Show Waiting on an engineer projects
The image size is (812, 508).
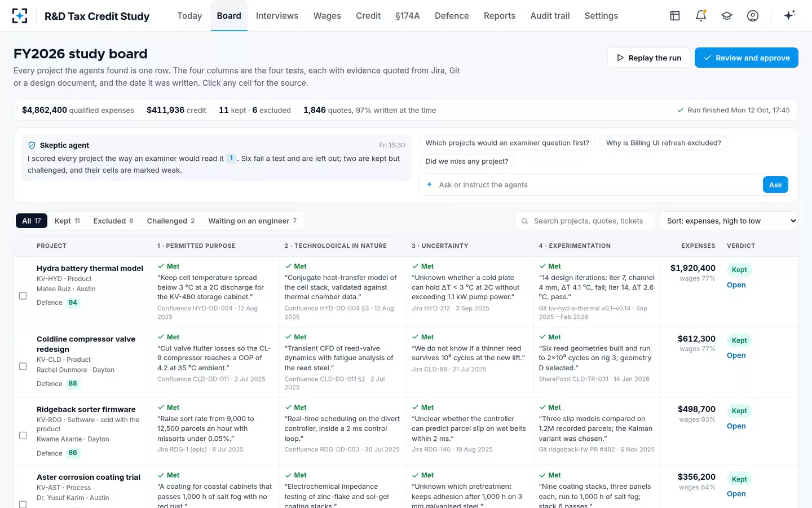(x=253, y=221)
